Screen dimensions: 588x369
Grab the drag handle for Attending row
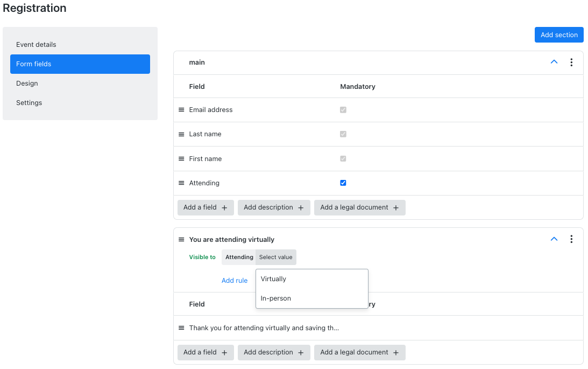point(181,183)
